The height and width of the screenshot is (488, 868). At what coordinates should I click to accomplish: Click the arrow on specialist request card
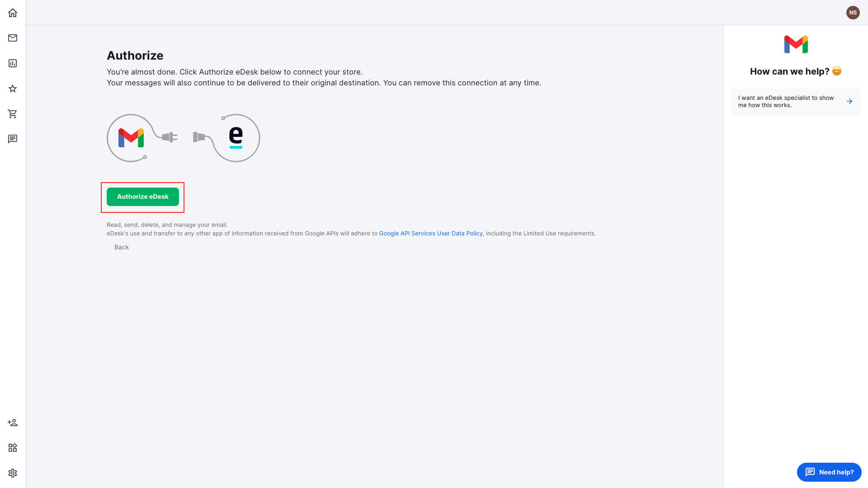(x=849, y=101)
